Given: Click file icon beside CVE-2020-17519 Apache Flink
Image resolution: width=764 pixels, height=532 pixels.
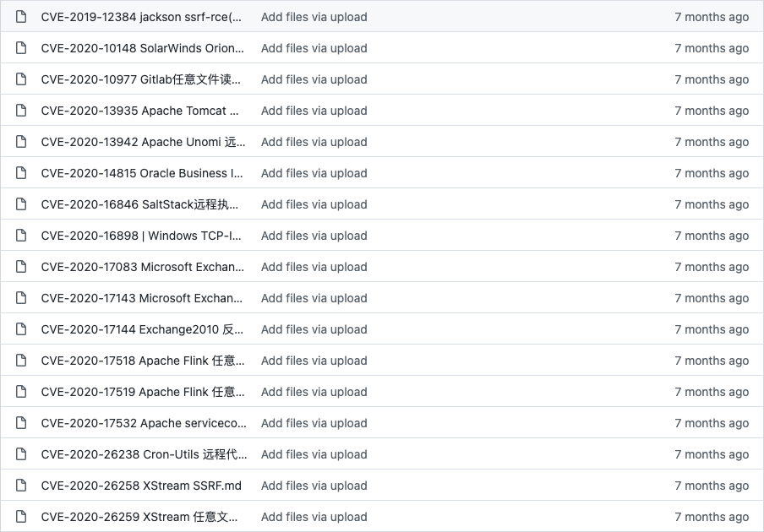Looking at the screenshot, I should [x=21, y=392].
